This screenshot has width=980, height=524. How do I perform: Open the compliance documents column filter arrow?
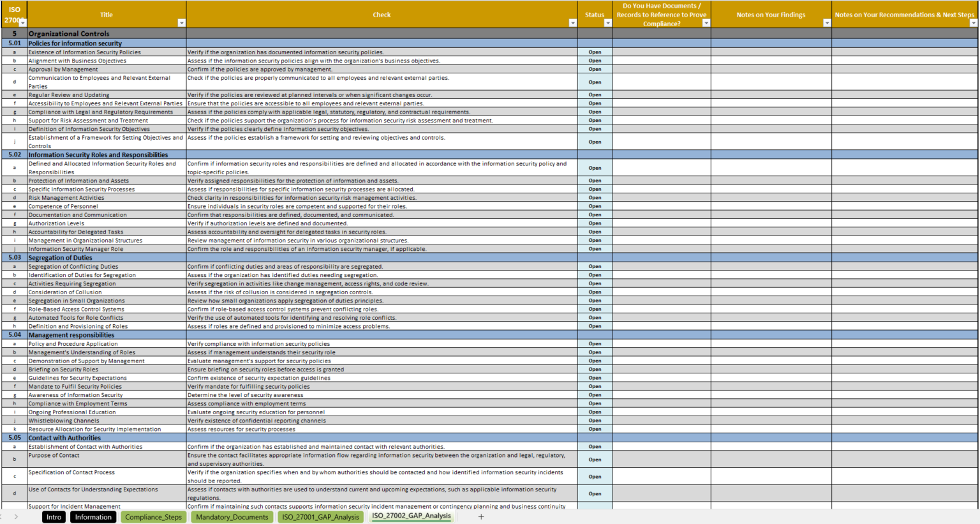click(x=706, y=23)
